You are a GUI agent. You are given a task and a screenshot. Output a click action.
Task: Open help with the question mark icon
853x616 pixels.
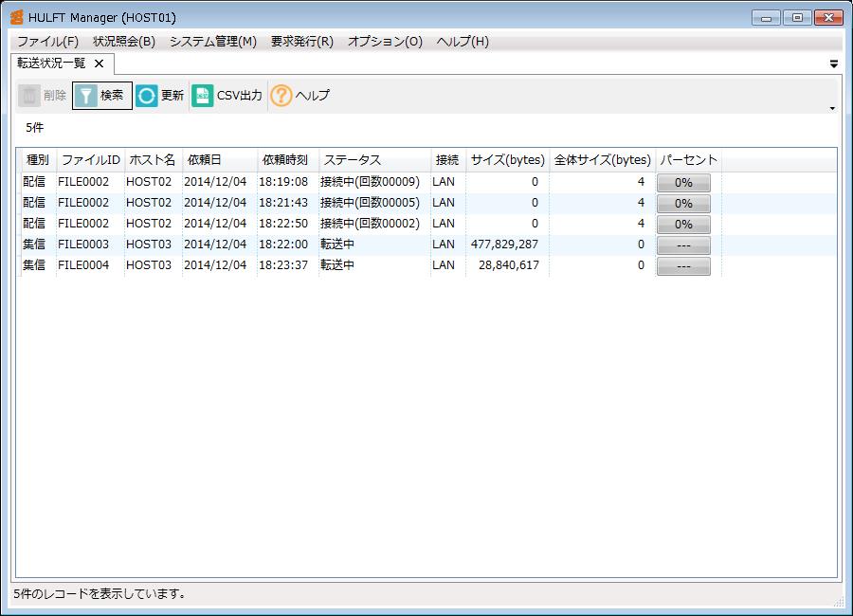(281, 96)
